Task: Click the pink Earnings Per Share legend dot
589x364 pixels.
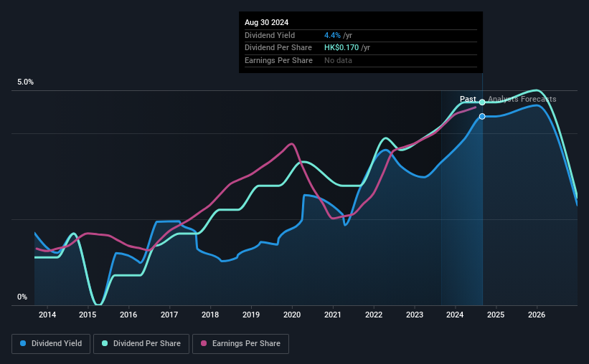Action: point(204,343)
